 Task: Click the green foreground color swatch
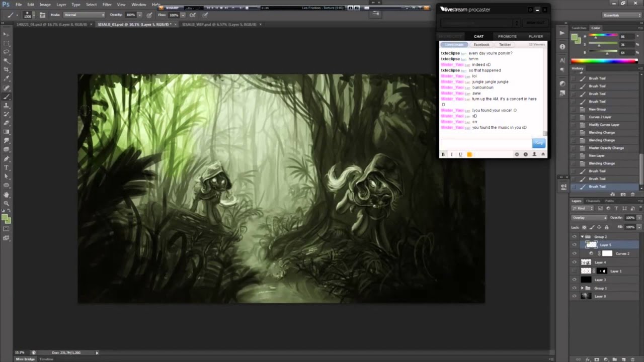pos(5,218)
